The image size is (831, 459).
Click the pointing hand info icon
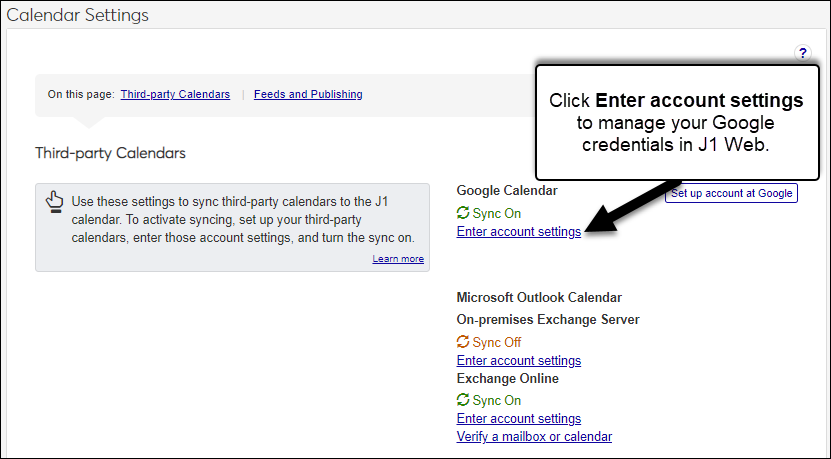55,202
